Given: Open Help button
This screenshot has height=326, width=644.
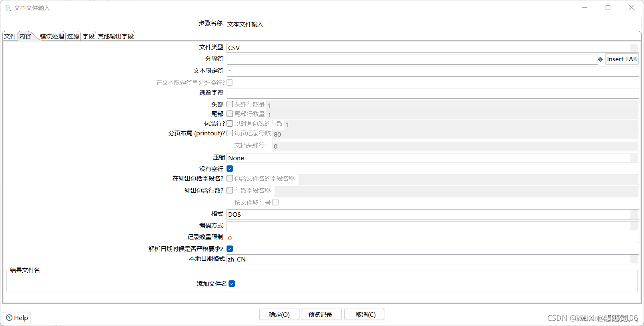Looking at the screenshot, I should 17,318.
